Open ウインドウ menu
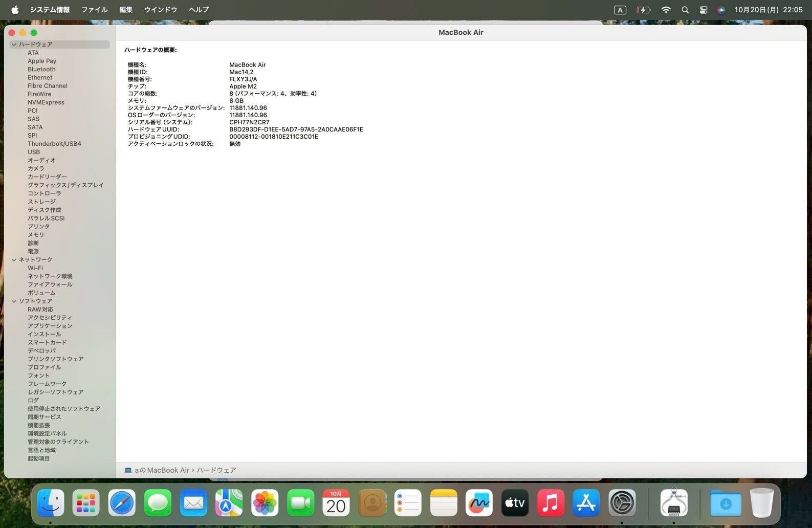Viewport: 812px width, 528px height. coord(161,10)
